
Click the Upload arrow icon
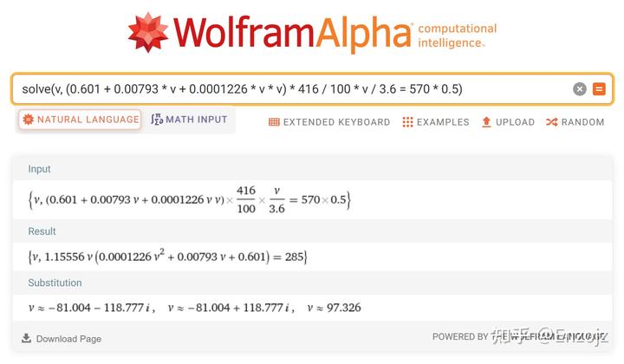click(x=486, y=122)
